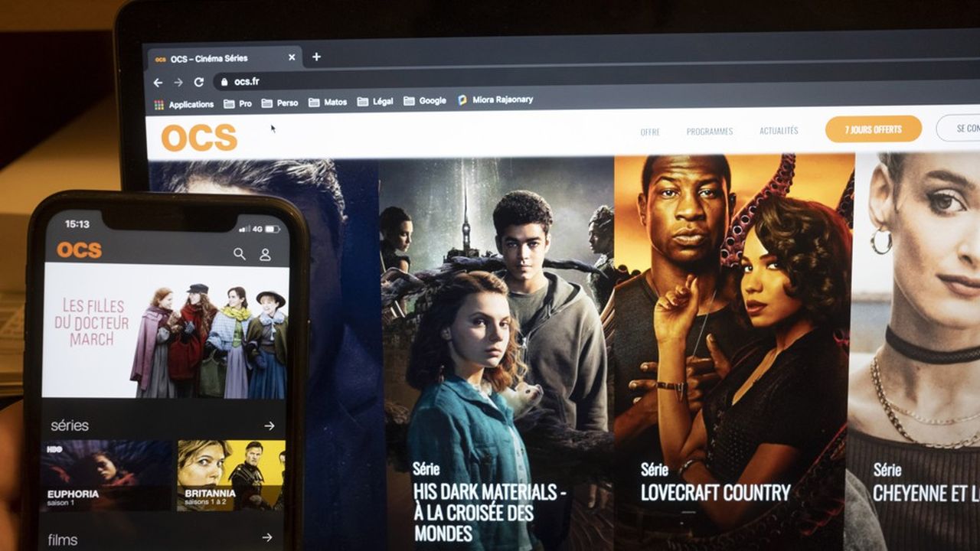Click the OCS logo on the website
This screenshot has height=551, width=980.
pos(199,138)
